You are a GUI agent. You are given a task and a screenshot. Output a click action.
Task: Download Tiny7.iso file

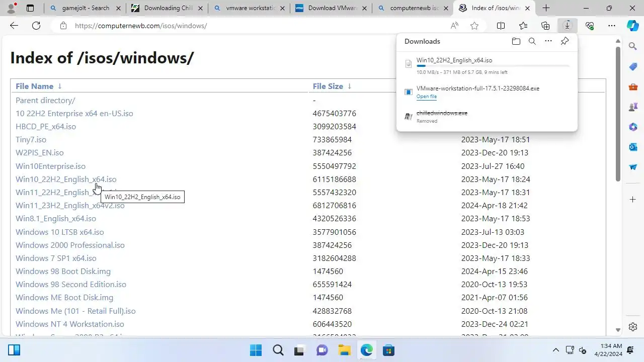[x=31, y=139]
